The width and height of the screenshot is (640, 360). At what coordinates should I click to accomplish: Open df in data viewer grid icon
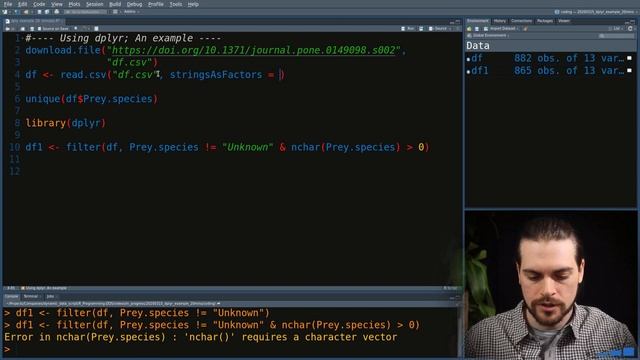click(x=629, y=58)
